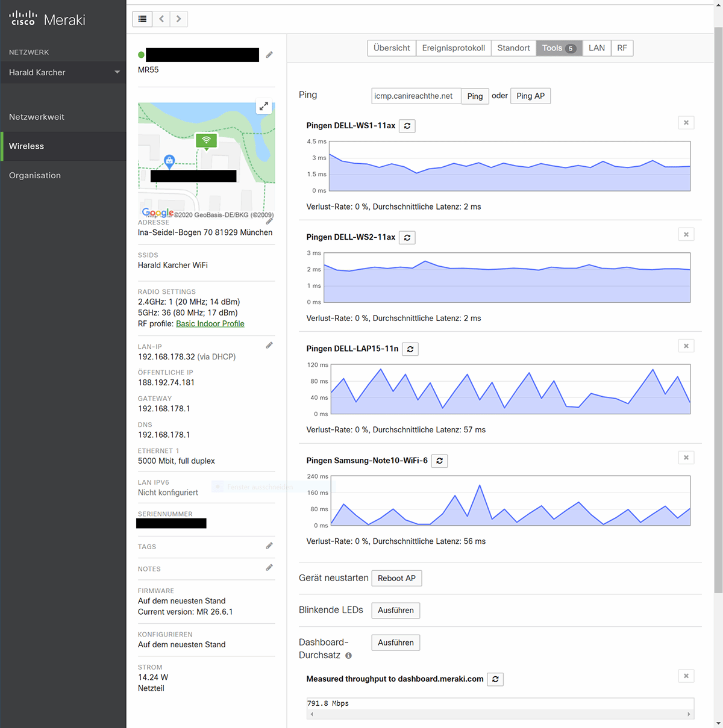Viewport: 723px width, 728px height.
Task: Open the Ereignisprotokoll tab
Action: tap(453, 48)
